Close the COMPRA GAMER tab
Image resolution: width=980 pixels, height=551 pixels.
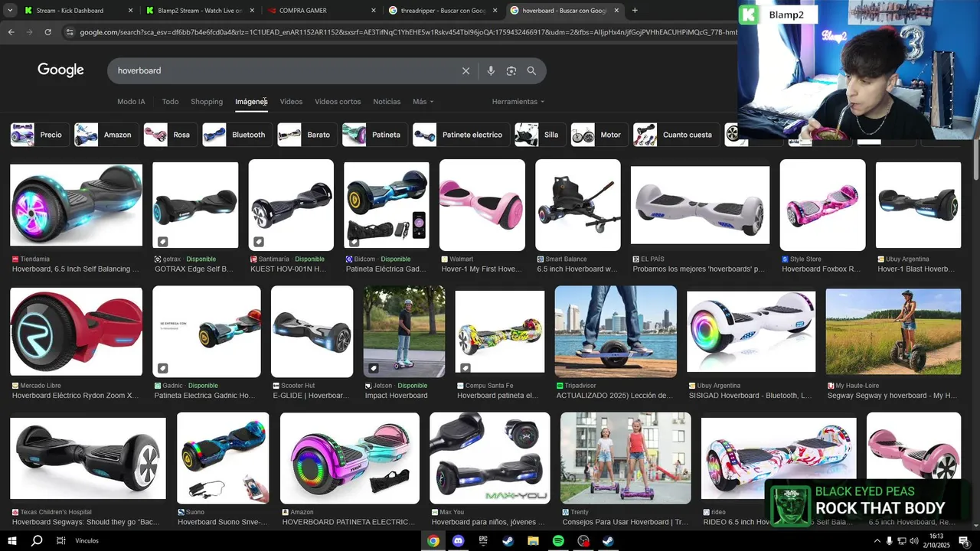click(x=374, y=11)
